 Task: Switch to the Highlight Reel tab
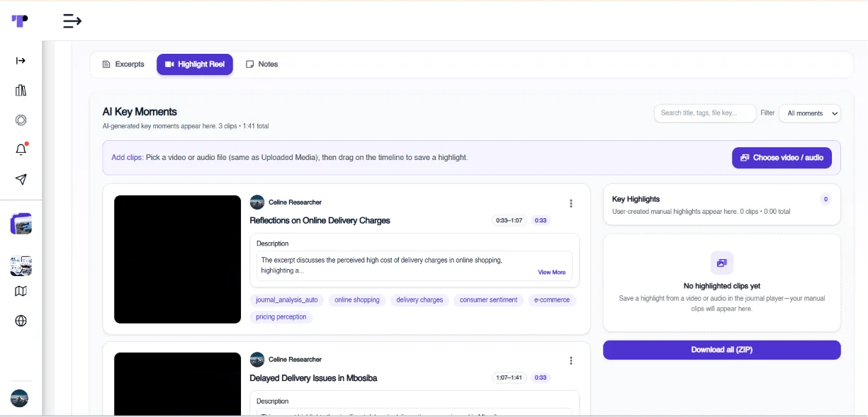click(x=195, y=64)
